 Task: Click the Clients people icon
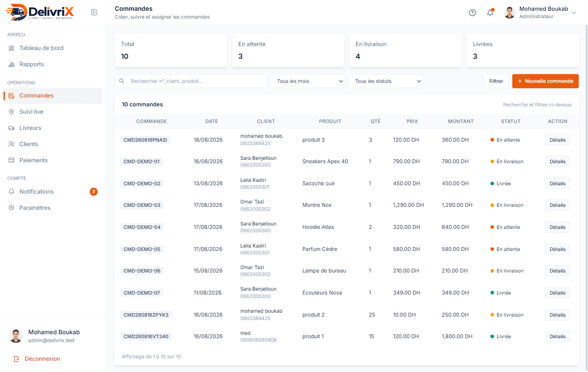(12, 144)
